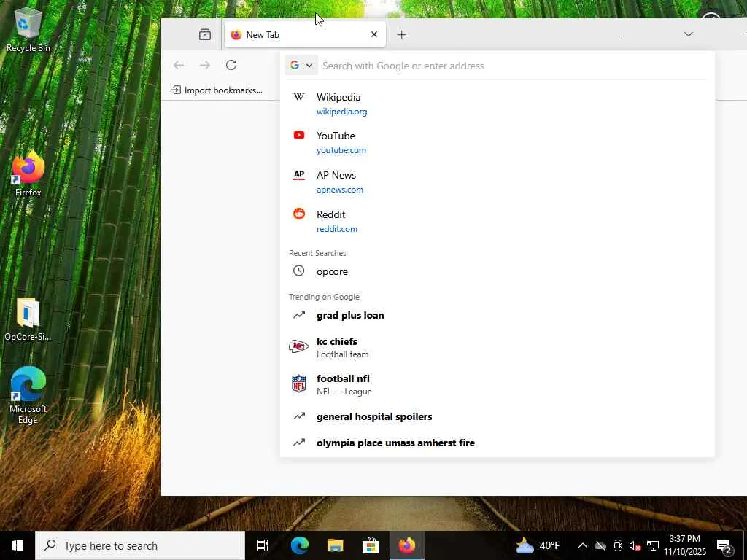This screenshot has height=560, width=747.
Task: Open Microsoft Store from the taskbar
Action: (x=371, y=545)
